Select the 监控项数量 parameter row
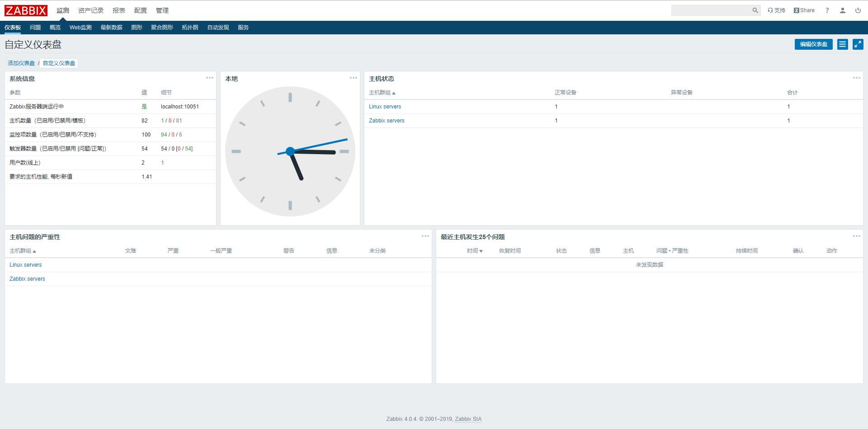Image resolution: width=868 pixels, height=429 pixels. tap(110, 135)
